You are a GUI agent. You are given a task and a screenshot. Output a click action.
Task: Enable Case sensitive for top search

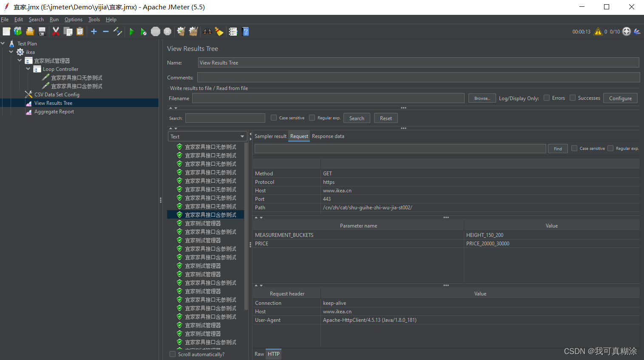(x=274, y=118)
